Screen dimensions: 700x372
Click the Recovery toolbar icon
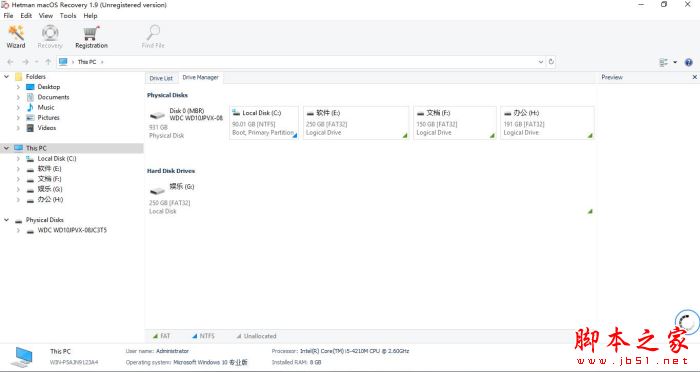pos(50,37)
